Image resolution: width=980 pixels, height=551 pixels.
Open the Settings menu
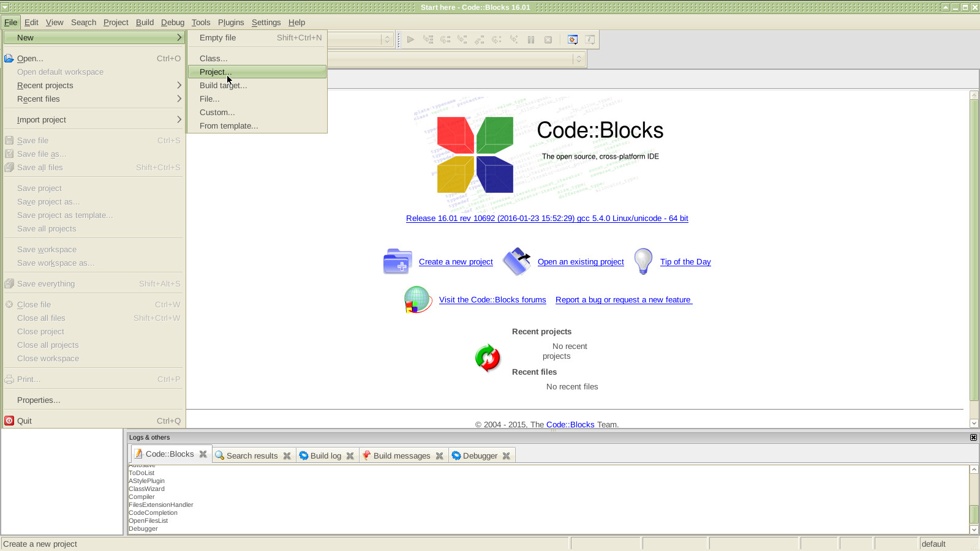266,22
